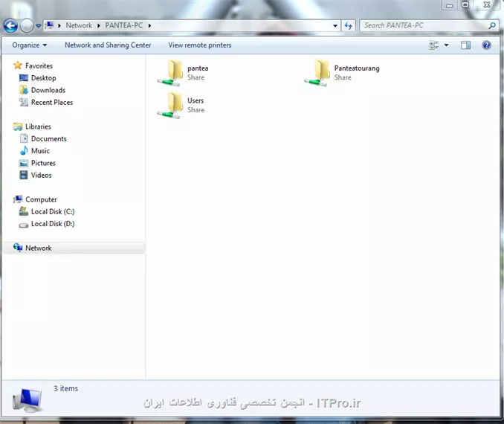This screenshot has width=504, height=424.
Task: Click the Users share name
Action: (x=196, y=100)
